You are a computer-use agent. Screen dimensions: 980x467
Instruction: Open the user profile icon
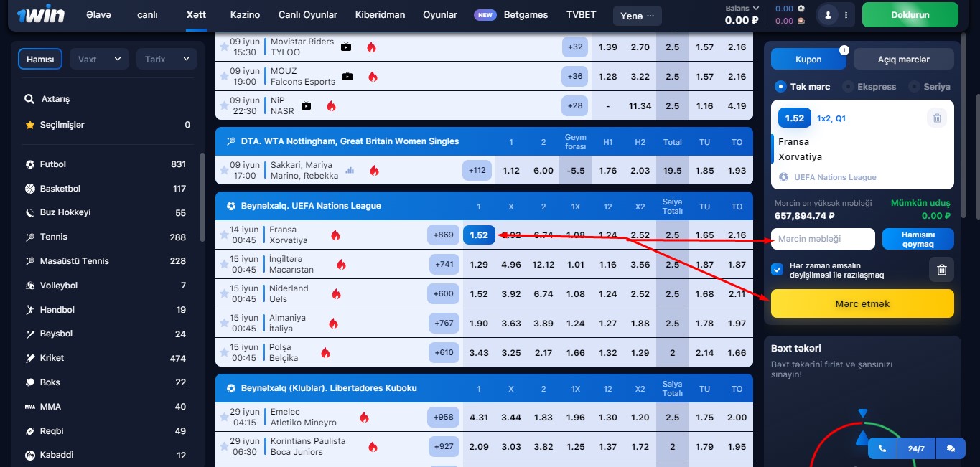(x=829, y=14)
